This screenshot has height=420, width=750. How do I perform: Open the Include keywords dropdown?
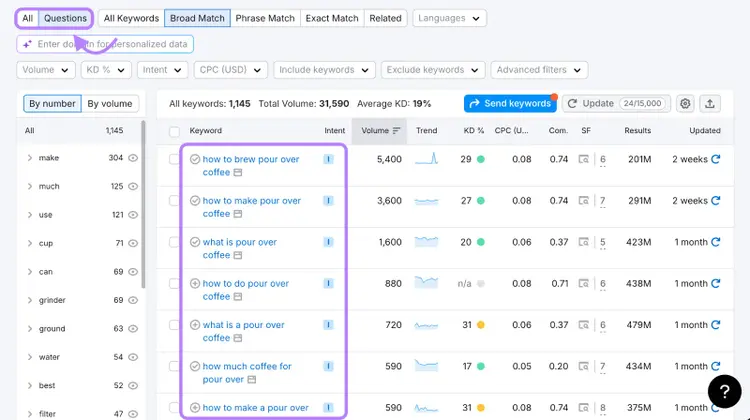coord(324,70)
